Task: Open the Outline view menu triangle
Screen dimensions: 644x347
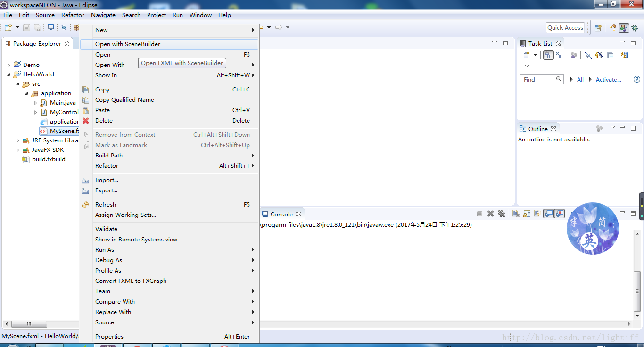Action: [613, 127]
